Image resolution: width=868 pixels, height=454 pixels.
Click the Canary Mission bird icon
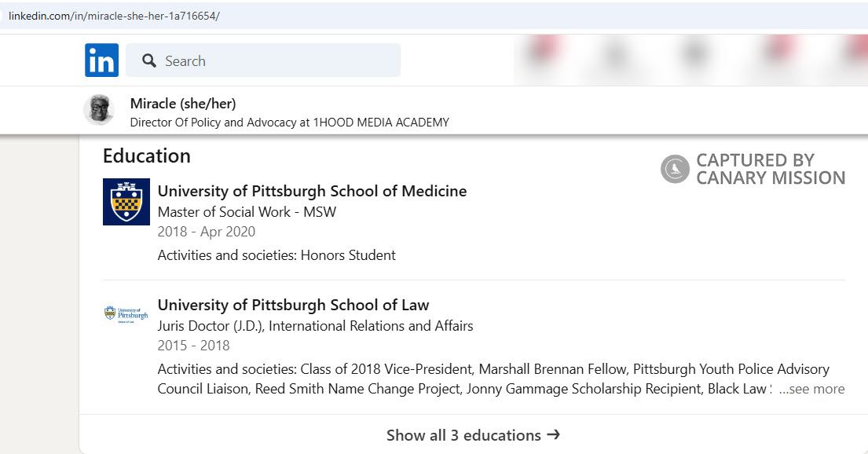pos(675,169)
